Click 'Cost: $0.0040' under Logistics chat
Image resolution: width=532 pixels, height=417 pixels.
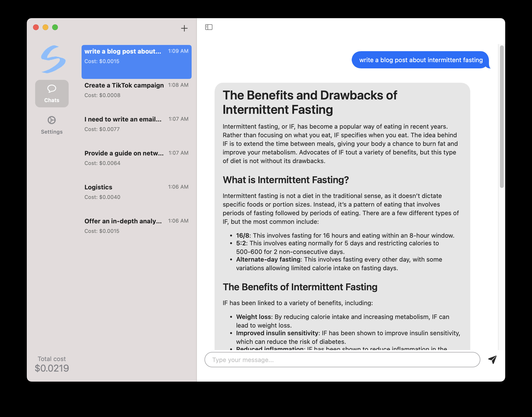point(102,197)
